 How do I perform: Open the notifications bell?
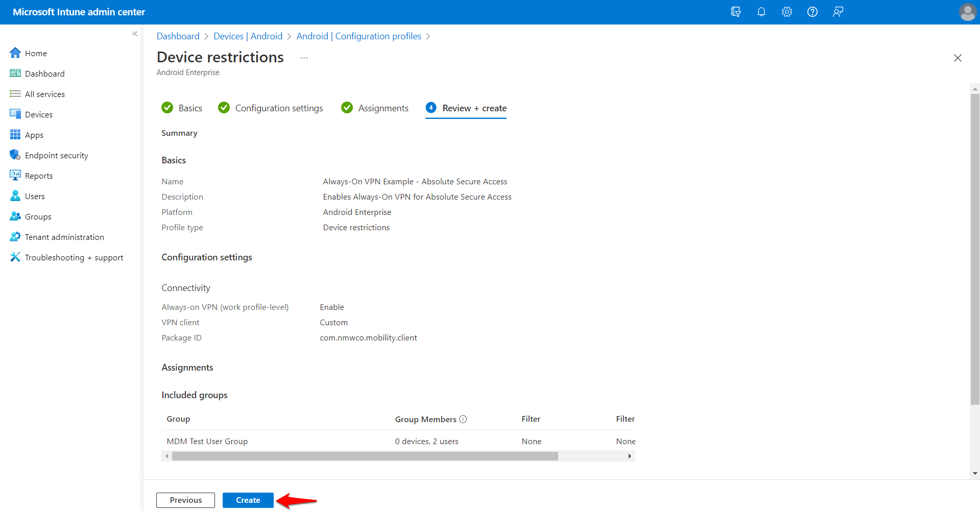coord(761,11)
